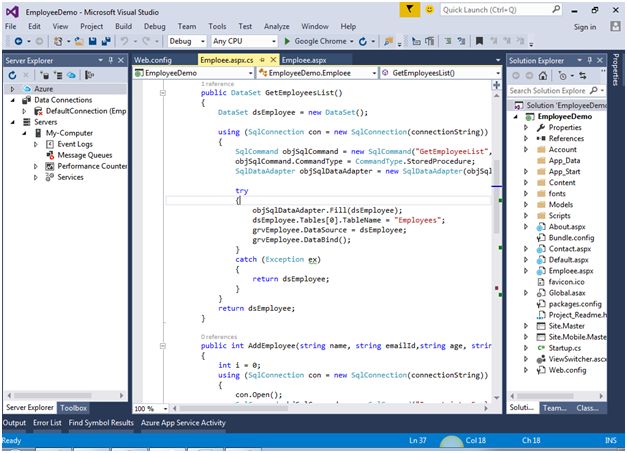Click the notifications flag icon
This screenshot has width=627, height=453.
click(412, 9)
